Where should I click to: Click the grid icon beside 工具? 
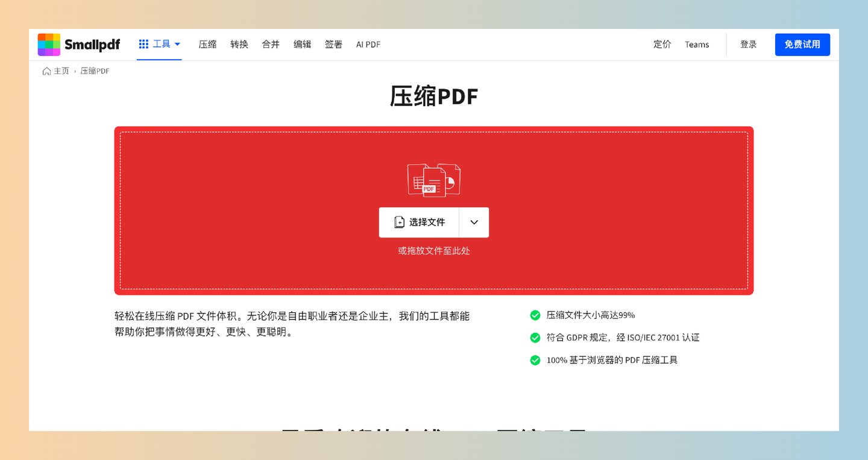[143, 43]
